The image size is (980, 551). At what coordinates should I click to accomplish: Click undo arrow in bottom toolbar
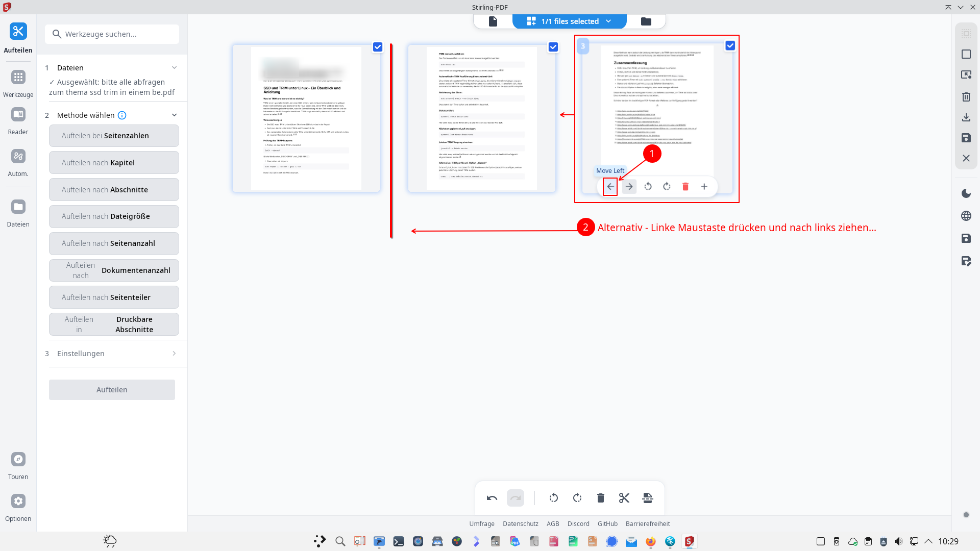point(492,498)
